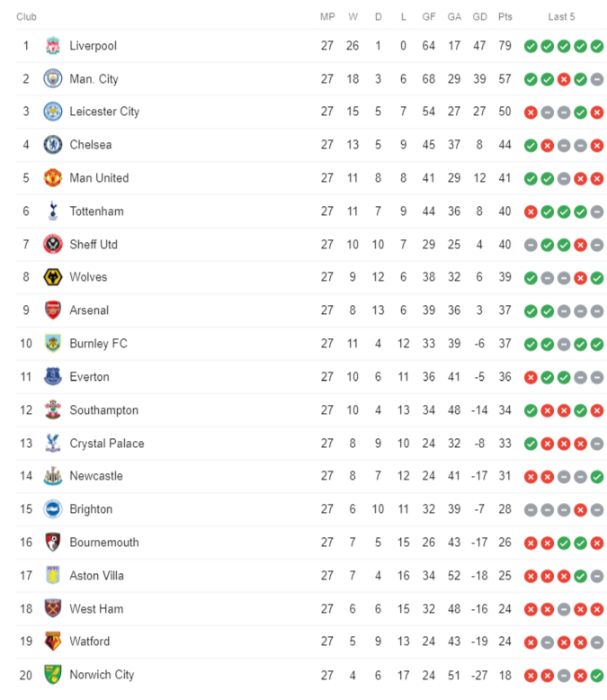Click Brighton's red loss icon
Screen dimensions: 607x700
tap(580, 510)
